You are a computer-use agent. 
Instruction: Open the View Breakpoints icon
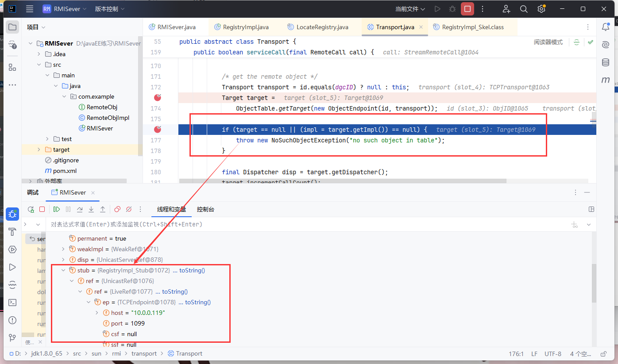tap(117, 209)
